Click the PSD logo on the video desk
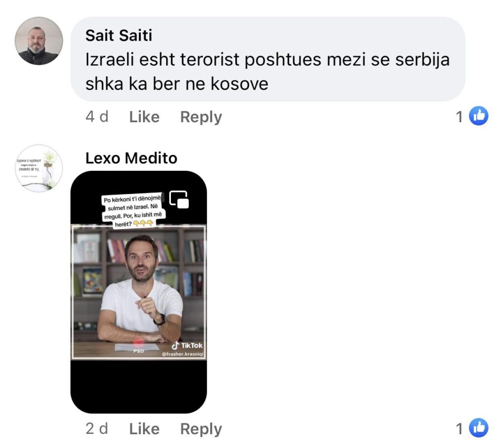 [139, 345]
